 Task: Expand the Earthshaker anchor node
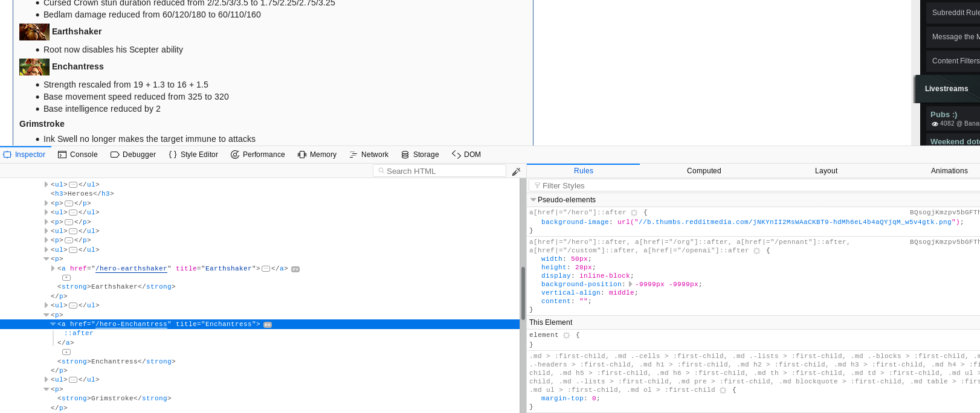[x=53, y=269]
